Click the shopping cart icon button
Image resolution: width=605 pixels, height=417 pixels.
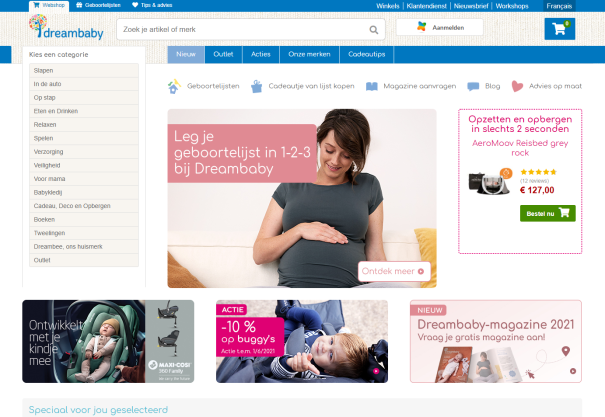pos(559,29)
